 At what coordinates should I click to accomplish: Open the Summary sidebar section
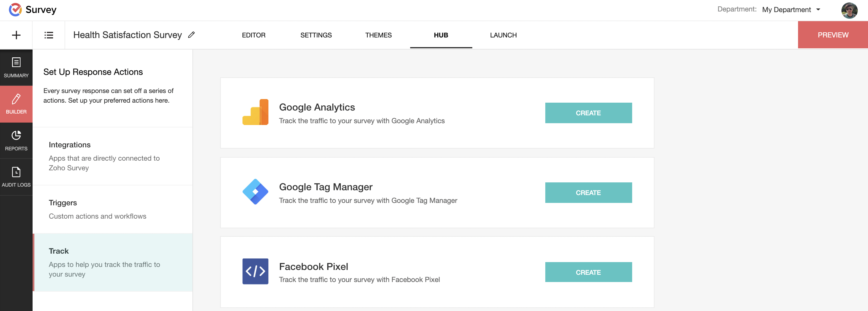tap(16, 67)
